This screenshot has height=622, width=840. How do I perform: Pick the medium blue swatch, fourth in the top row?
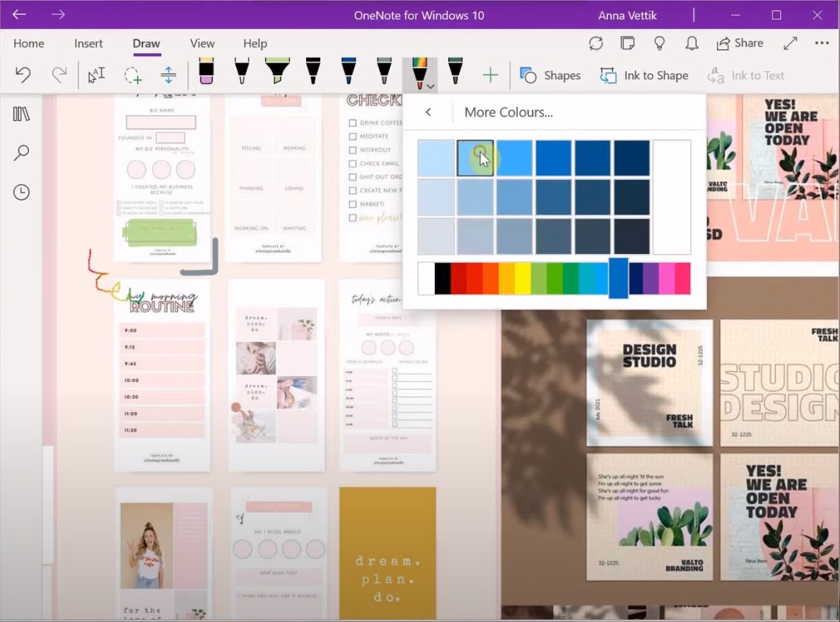pyautogui.click(x=554, y=159)
